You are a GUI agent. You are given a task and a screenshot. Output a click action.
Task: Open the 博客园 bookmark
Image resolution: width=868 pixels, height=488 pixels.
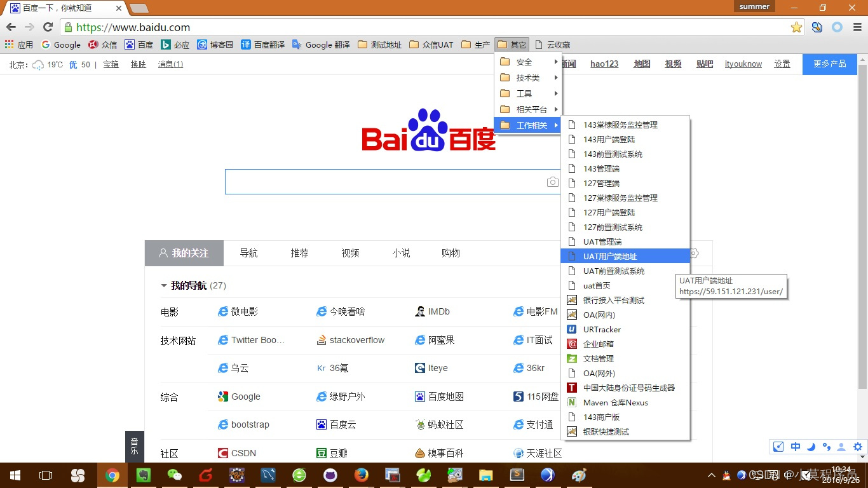pos(215,44)
